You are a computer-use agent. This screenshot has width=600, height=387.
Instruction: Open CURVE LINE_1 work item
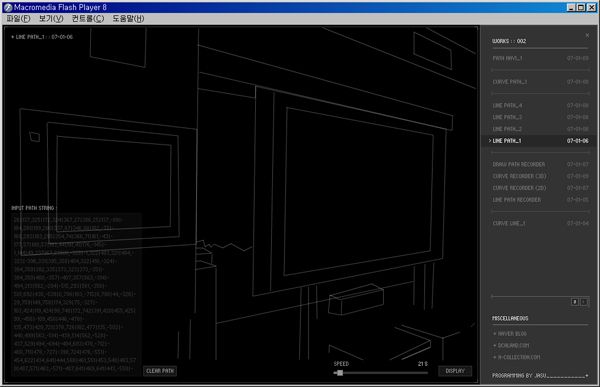pyautogui.click(x=540, y=223)
